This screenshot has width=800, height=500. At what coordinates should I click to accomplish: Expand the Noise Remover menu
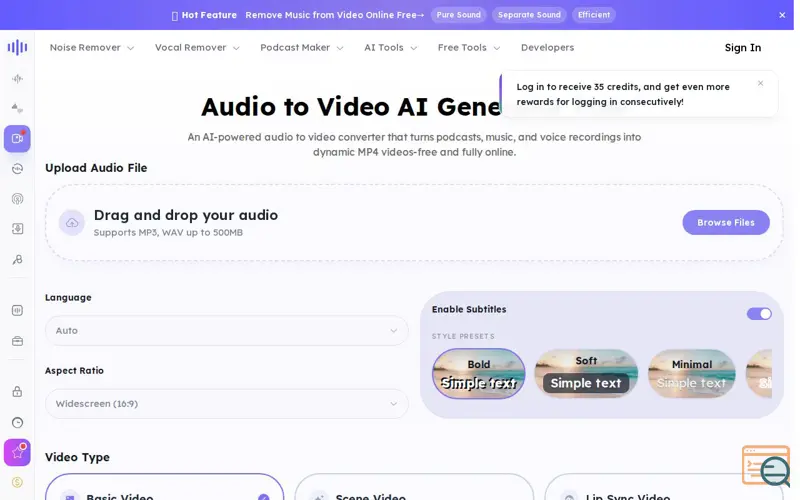pyautogui.click(x=92, y=47)
